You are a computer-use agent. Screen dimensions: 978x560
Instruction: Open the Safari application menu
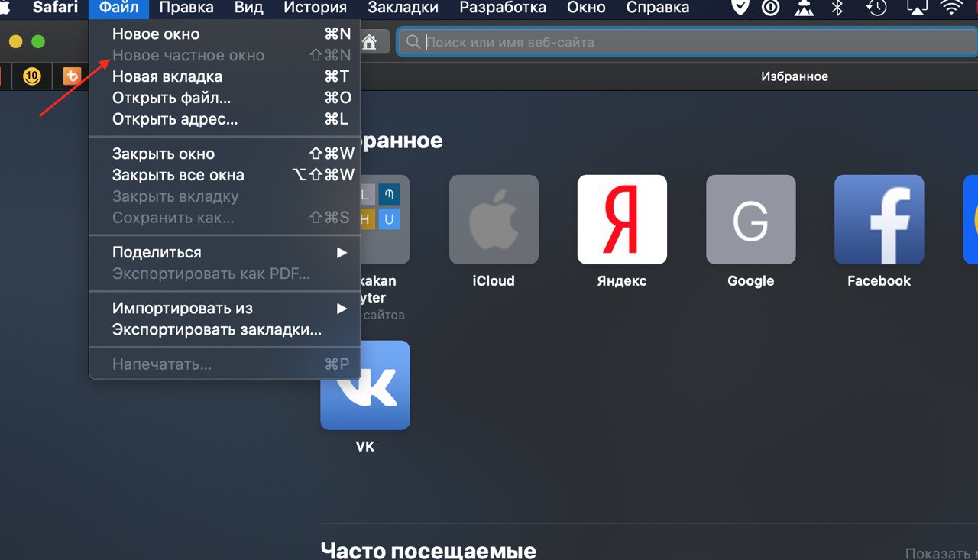(x=55, y=8)
